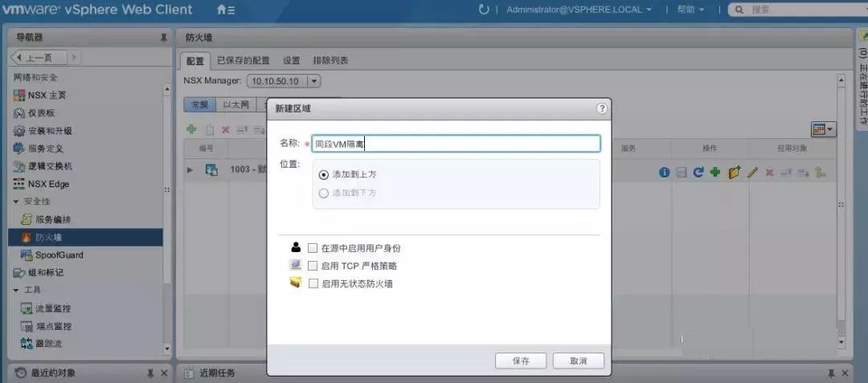Open the Administrator@VSPHERE.LOCAL user menu
Viewport: 868px width, 383px height.
(x=579, y=10)
